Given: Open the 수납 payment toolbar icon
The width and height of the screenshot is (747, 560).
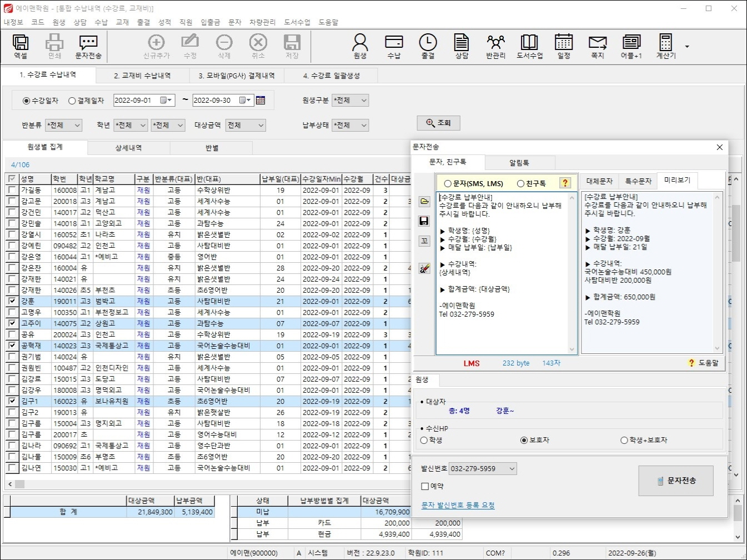Looking at the screenshot, I should pos(394,46).
